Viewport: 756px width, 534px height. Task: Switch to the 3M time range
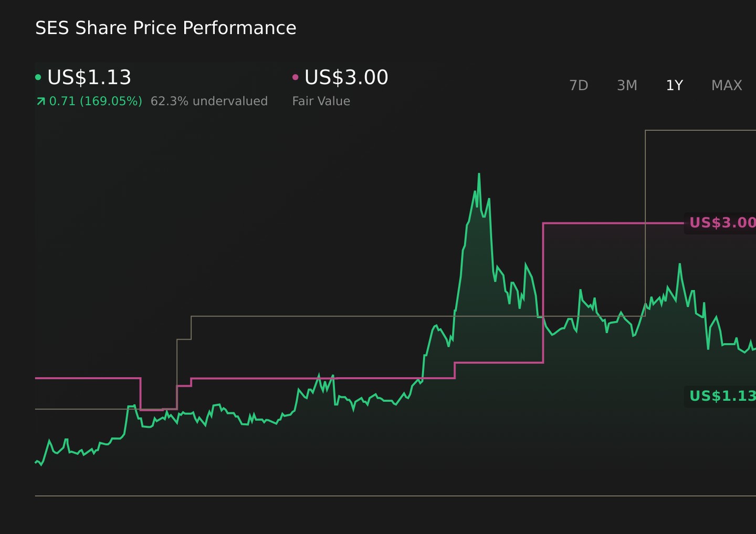(x=627, y=86)
